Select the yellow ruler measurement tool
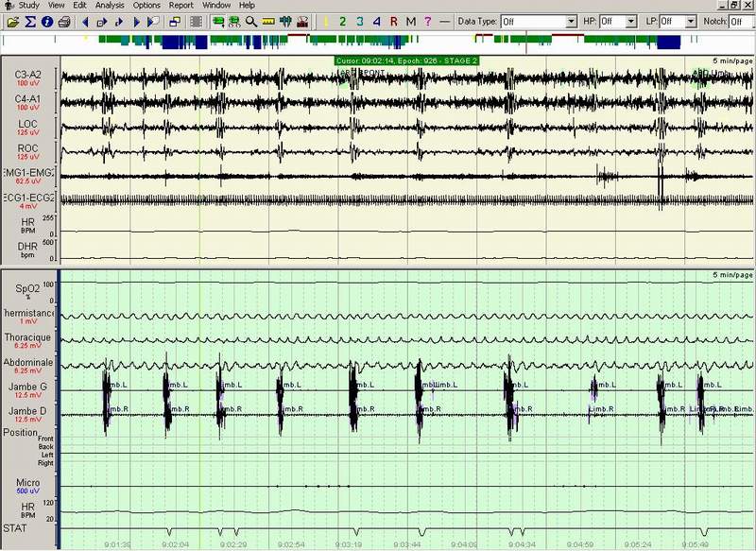 (x=268, y=22)
